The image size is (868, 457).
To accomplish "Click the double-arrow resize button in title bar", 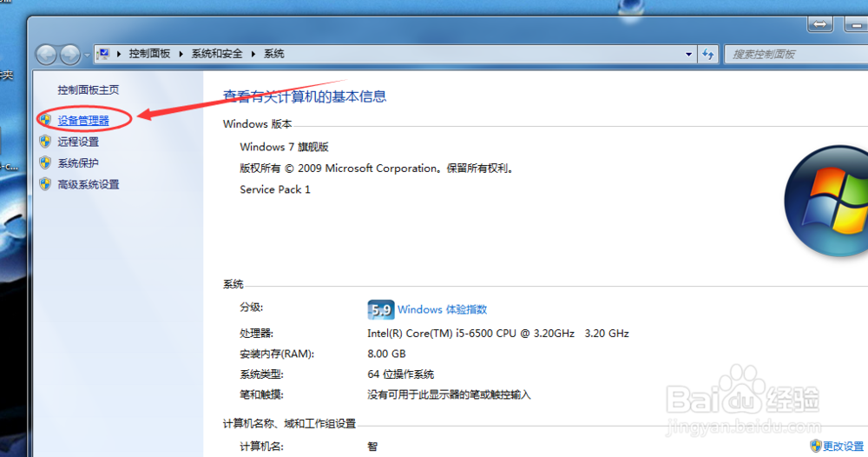I will click(820, 24).
